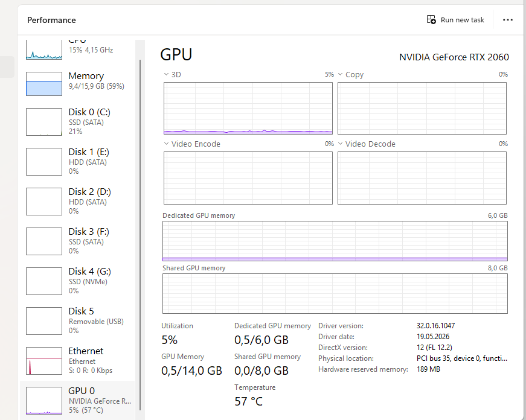Click the 6,0 GB dedicated memory maximum label
Image resolution: width=526 pixels, height=420 pixels.
498,215
